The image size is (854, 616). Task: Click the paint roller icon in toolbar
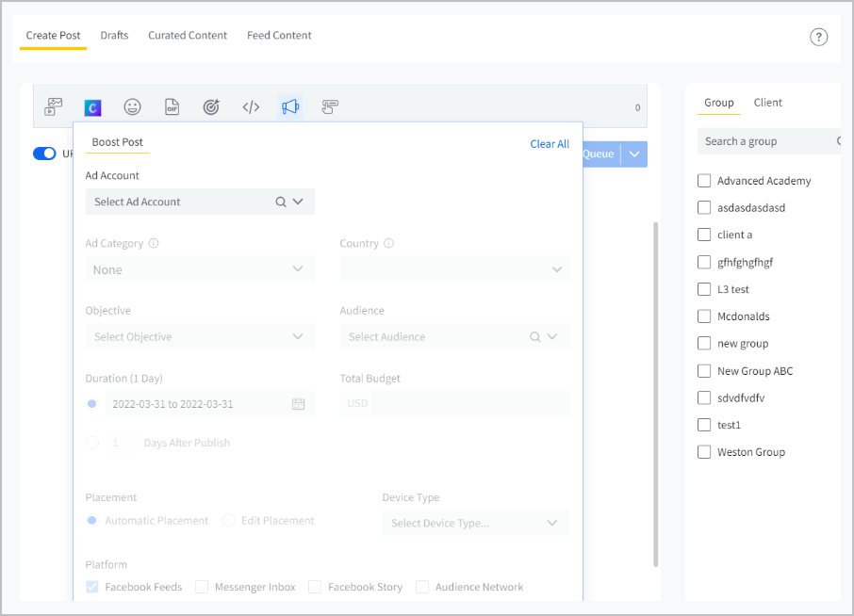pos(330,106)
